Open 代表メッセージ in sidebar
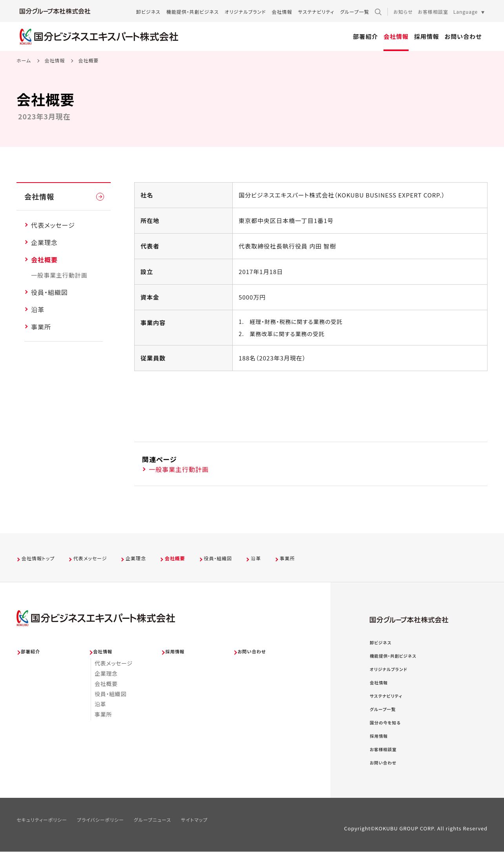Image resolution: width=504 pixels, height=852 pixels. coord(53,225)
